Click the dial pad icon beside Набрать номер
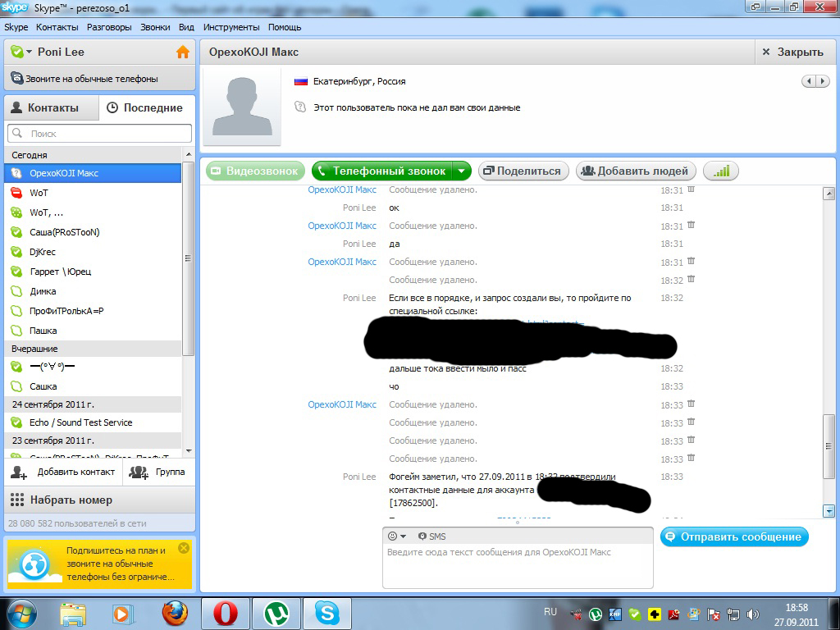This screenshot has height=630, width=840. coord(17,500)
